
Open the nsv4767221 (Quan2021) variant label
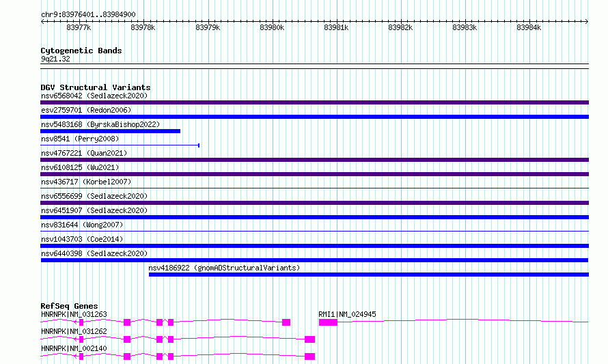coord(84,153)
